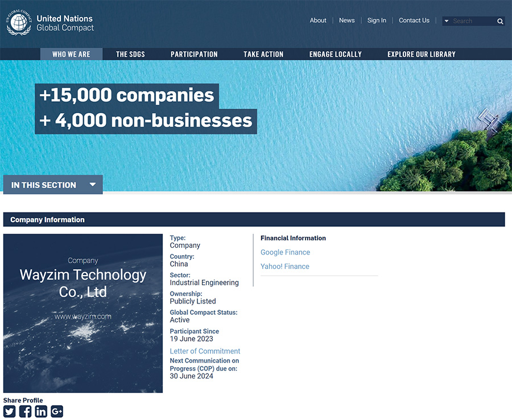
Task: Click the '+ 4,000 non-businesses' banner heading
Action: click(146, 120)
